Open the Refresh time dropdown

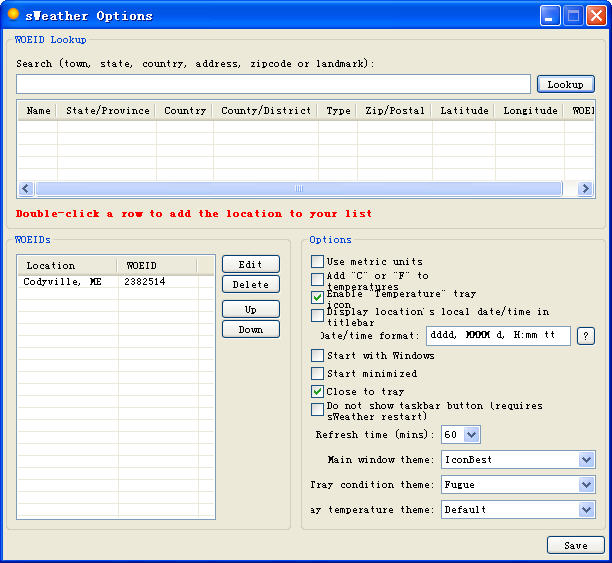pos(471,435)
